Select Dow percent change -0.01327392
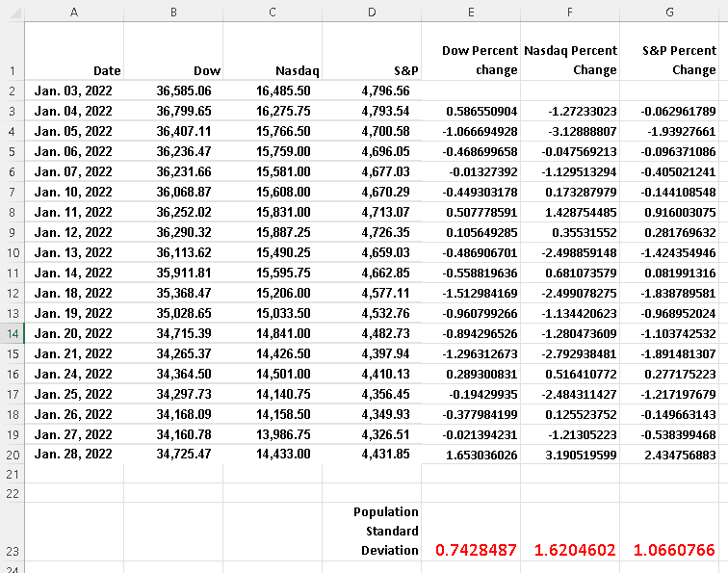 pos(471,171)
